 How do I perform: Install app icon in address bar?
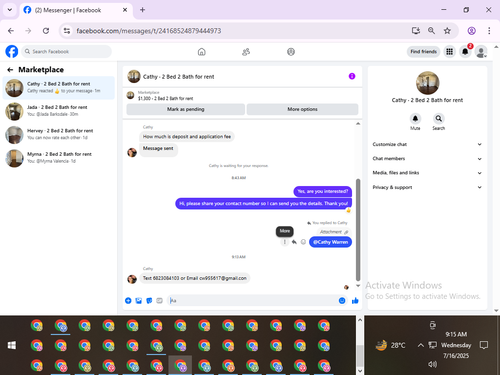tap(416, 31)
